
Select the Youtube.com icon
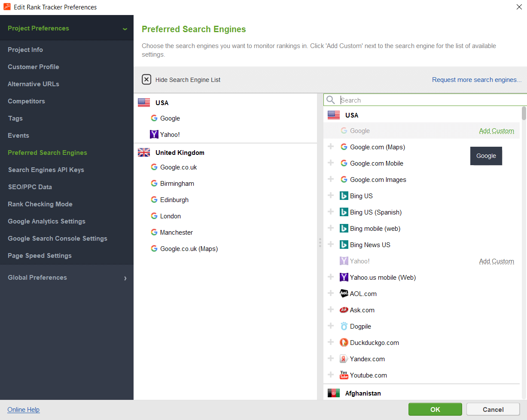click(344, 375)
